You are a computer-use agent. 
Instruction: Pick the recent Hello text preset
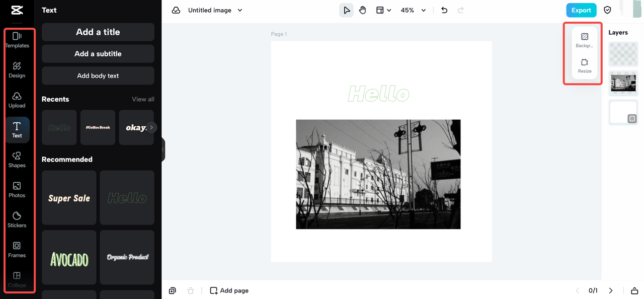pos(59,127)
